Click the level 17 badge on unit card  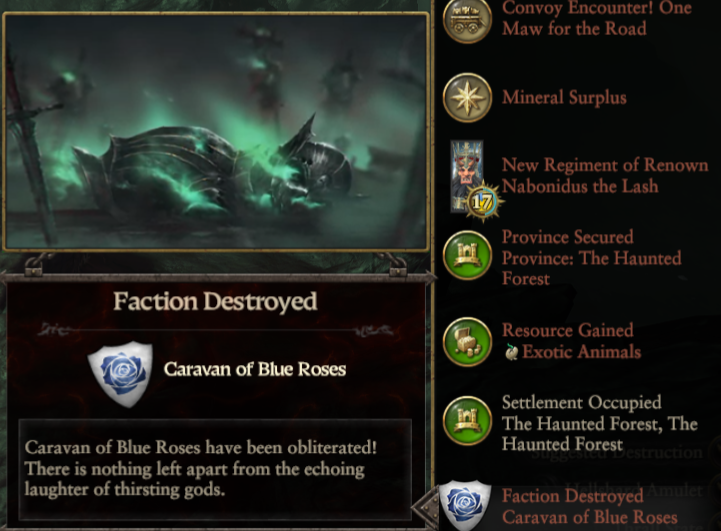click(482, 201)
